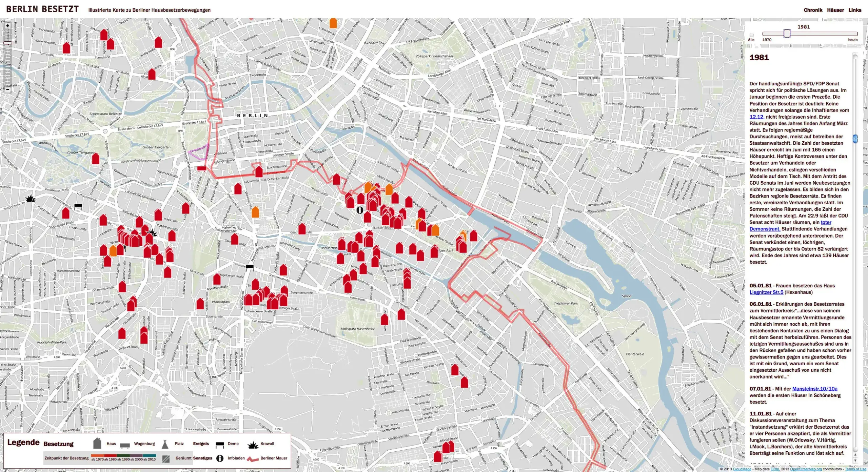Viewport: 868px width, 472px height.
Task: Open the Mansteinstr.10/10a link
Action: pyautogui.click(x=814, y=389)
